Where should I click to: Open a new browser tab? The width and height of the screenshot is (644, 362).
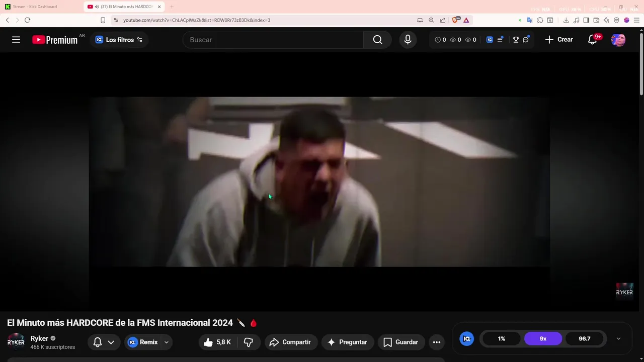click(172, 7)
